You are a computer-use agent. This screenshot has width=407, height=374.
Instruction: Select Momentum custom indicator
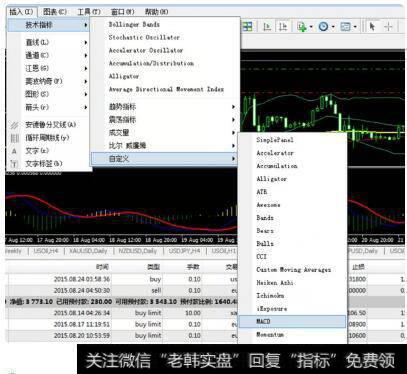click(x=292, y=335)
